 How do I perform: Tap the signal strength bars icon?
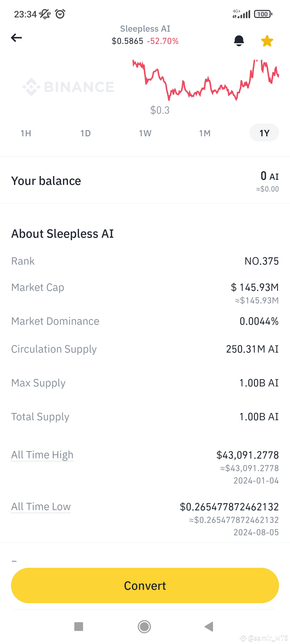point(242,14)
